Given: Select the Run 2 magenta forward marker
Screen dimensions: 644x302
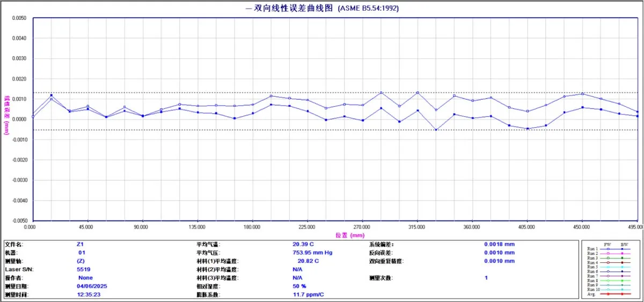Looking at the screenshot, I should click(608, 254).
